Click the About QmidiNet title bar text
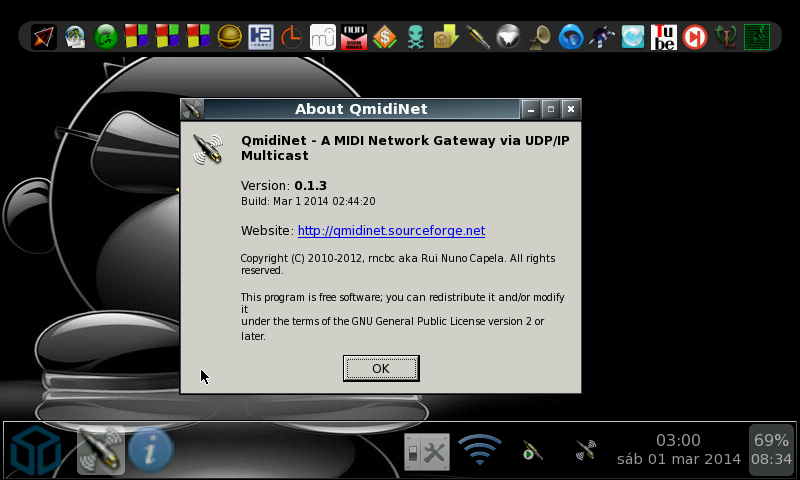The image size is (800, 480). pyautogui.click(x=361, y=109)
